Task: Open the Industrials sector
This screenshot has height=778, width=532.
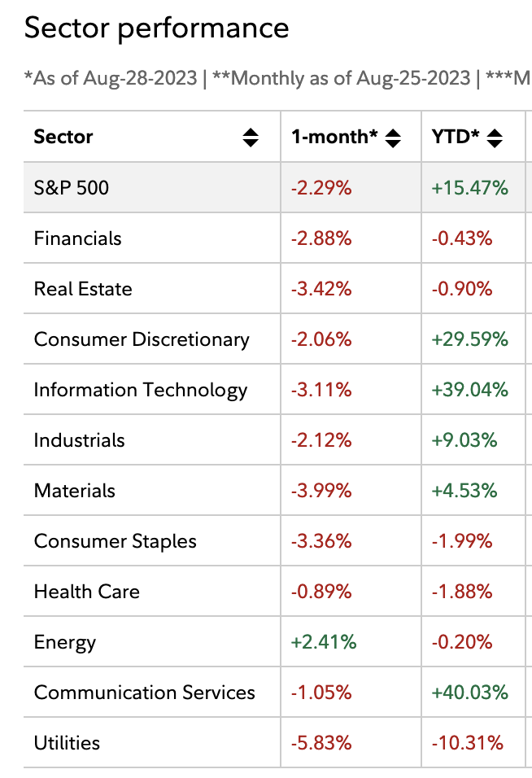Action: (x=79, y=440)
